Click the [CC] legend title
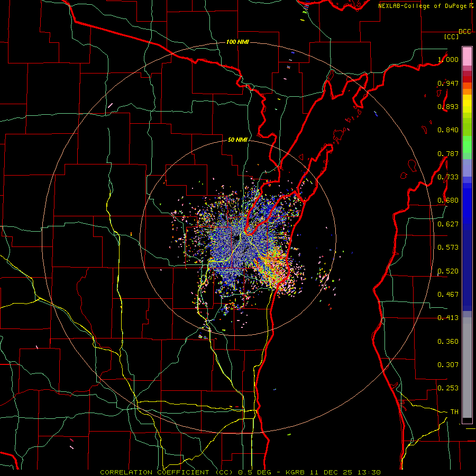 tap(452, 36)
